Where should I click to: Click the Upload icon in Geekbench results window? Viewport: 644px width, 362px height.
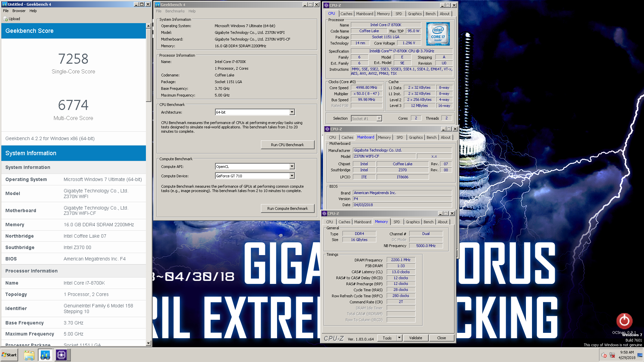(5, 19)
